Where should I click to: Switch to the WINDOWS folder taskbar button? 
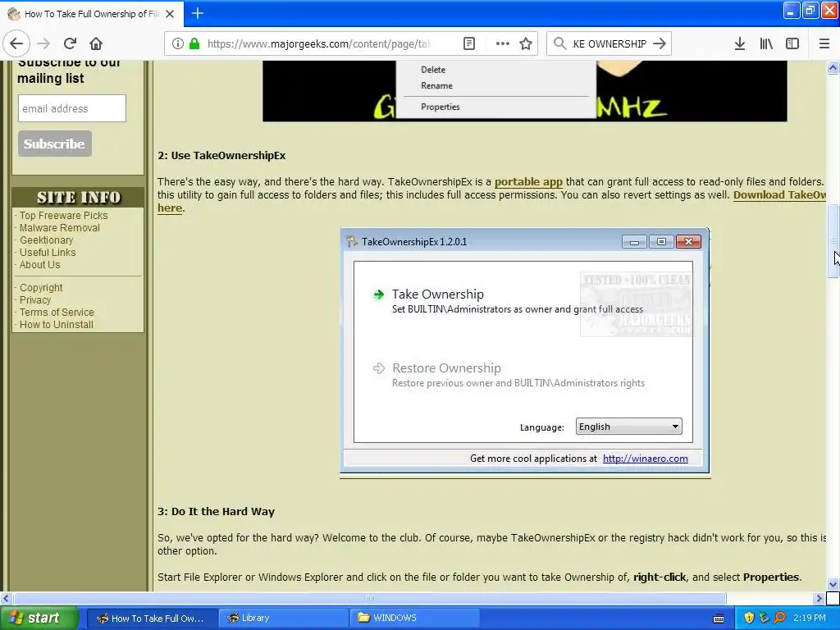pyautogui.click(x=414, y=618)
